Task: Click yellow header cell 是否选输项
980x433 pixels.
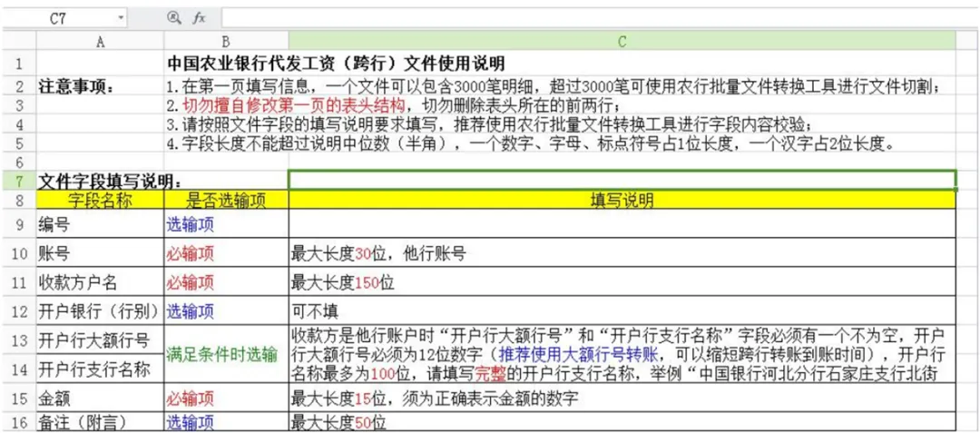Action: 226,200
